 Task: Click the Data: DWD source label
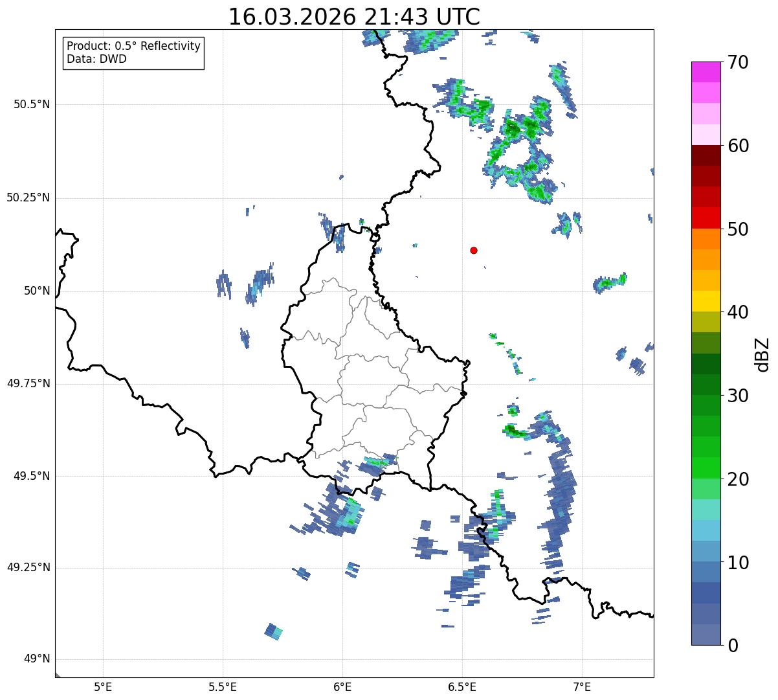pyautogui.click(x=96, y=59)
